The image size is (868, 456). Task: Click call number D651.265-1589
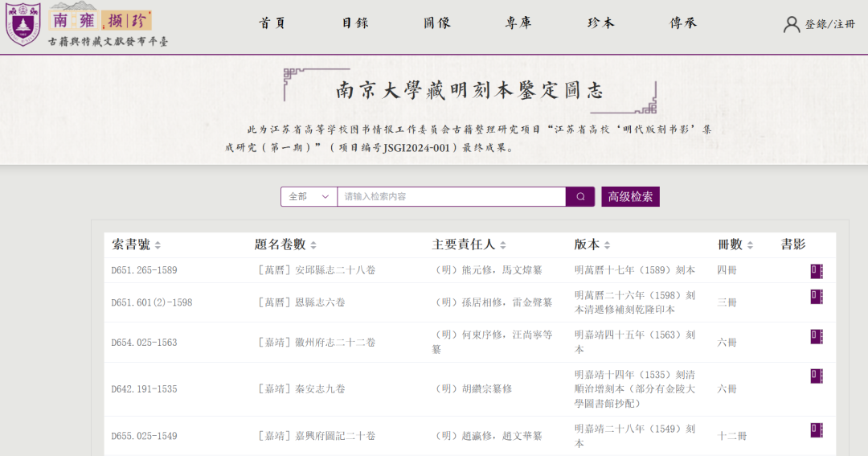pos(144,270)
